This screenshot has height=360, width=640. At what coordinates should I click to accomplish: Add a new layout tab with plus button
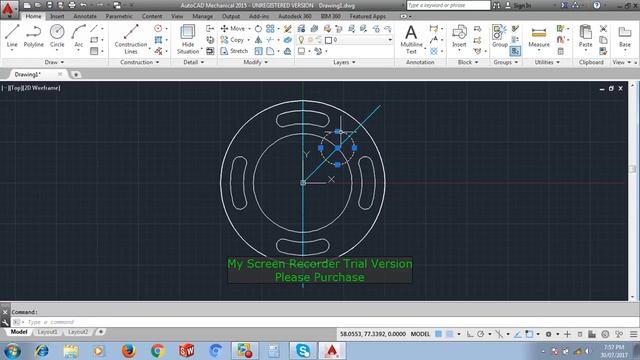click(101, 332)
